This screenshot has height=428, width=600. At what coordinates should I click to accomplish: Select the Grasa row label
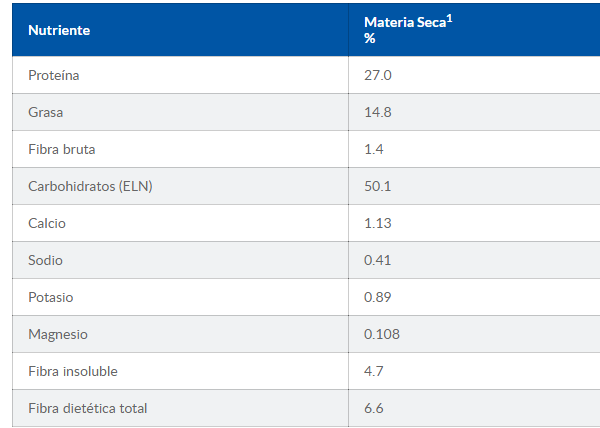point(46,112)
